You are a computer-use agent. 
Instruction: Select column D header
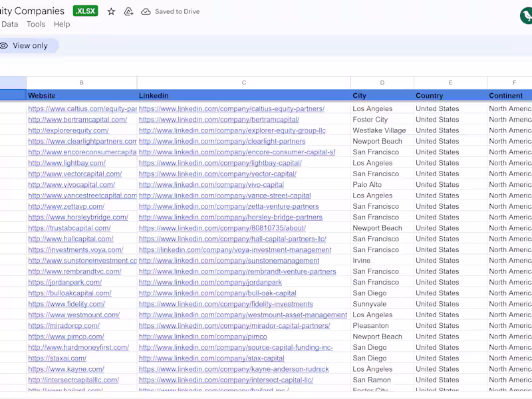pos(382,82)
